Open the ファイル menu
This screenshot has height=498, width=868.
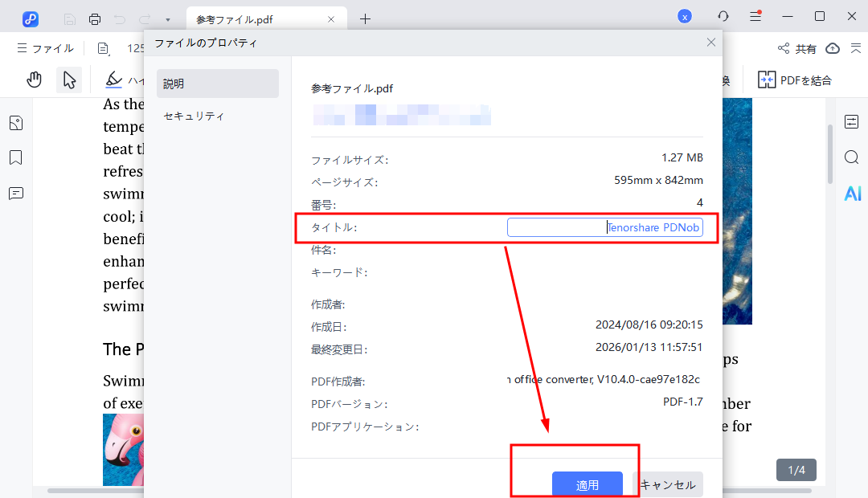click(x=46, y=48)
